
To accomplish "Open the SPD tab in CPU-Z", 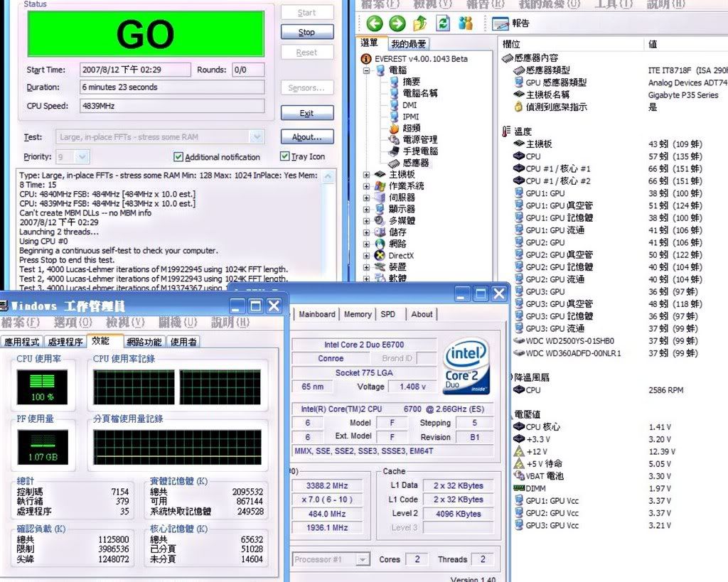I will [388, 314].
